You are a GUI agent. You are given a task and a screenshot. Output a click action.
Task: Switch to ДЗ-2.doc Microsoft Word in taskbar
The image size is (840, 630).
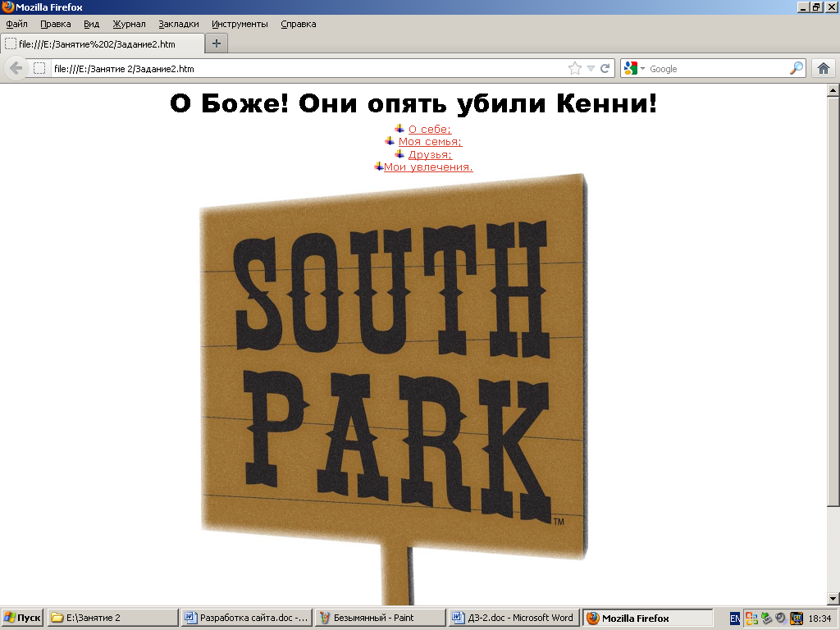(x=514, y=618)
